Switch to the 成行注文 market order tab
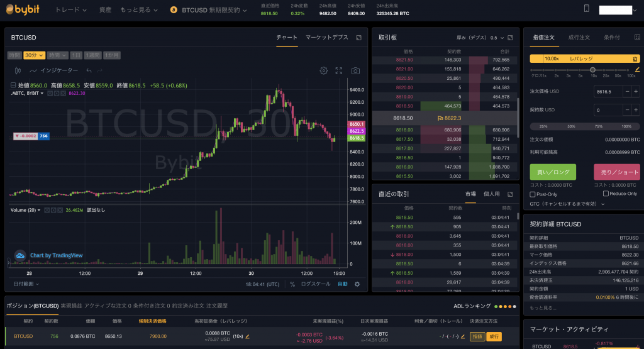 pyautogui.click(x=579, y=37)
